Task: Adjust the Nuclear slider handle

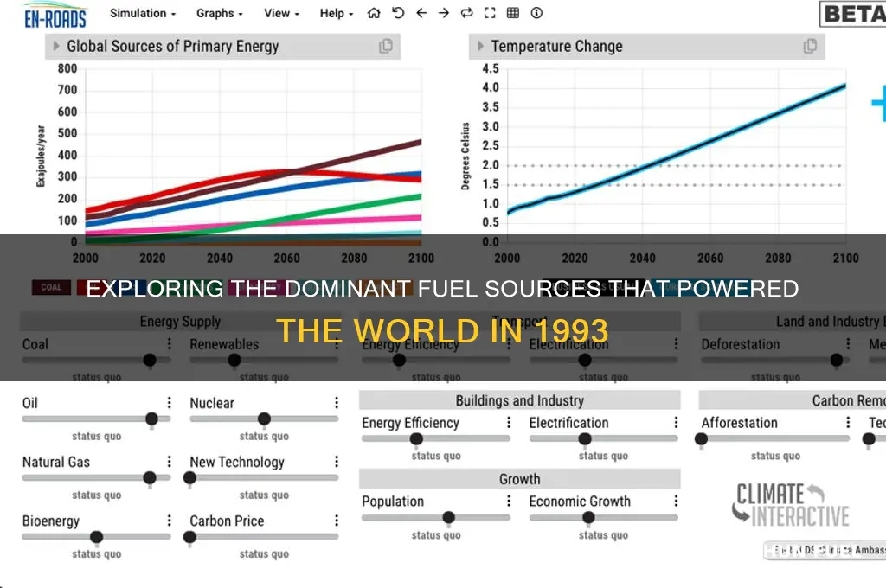Action: point(264,419)
